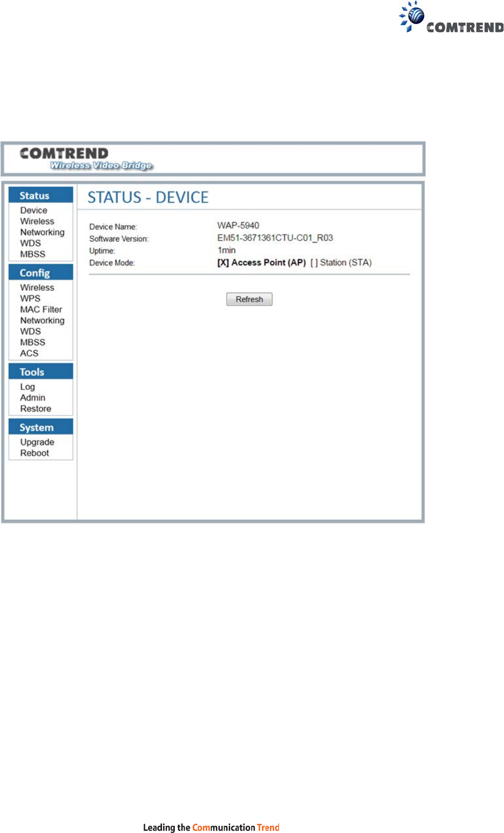Select the device name value WAP-5940
The image size is (504, 833).
238,225
